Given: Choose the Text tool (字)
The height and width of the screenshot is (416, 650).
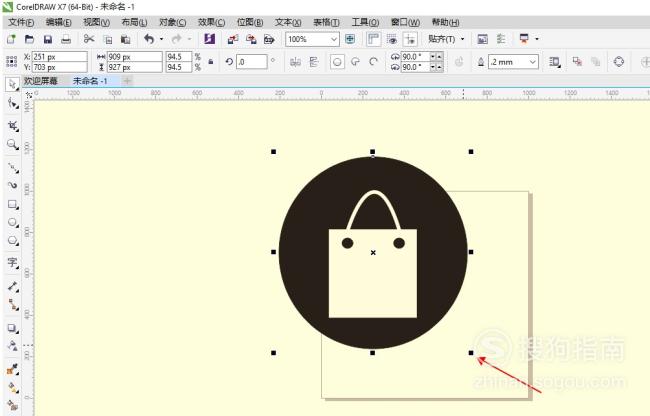Looking at the screenshot, I should click(x=12, y=263).
